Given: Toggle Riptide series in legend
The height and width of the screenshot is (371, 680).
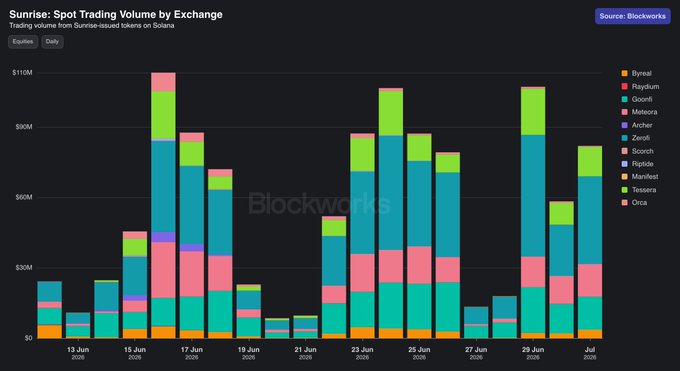Looking at the screenshot, I should point(637,164).
